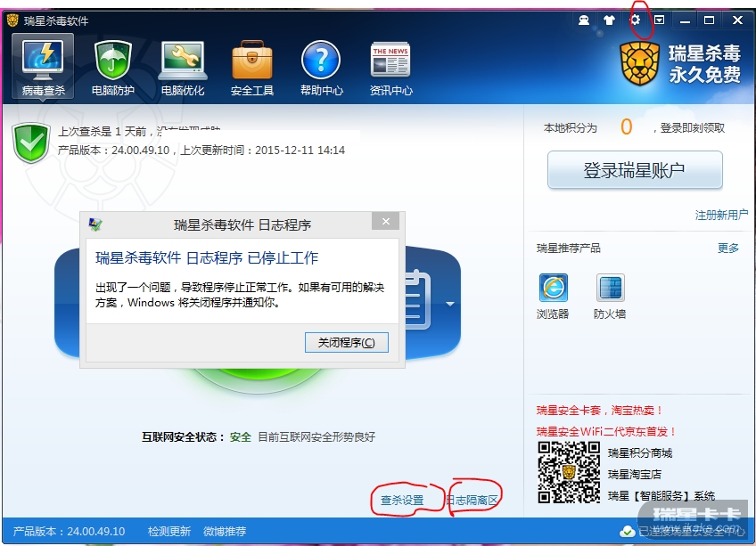Click 瑞星淘宝店 link
Viewport: 756px width, 546px height.
tap(635, 474)
